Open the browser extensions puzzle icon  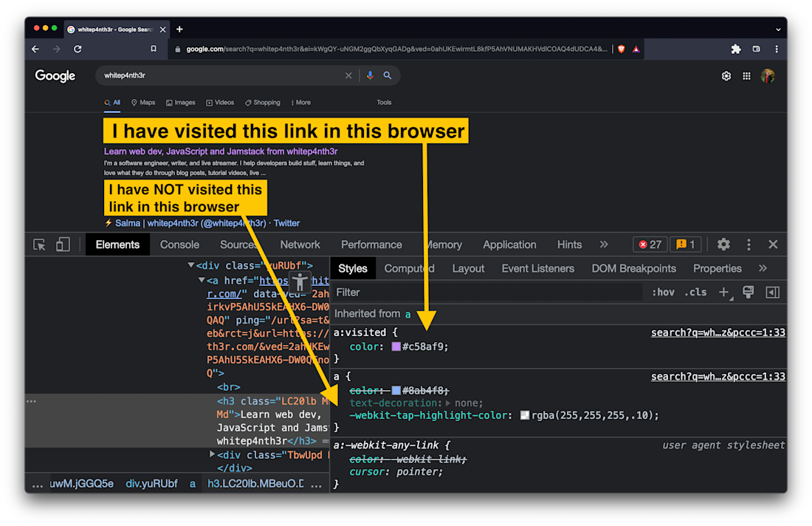coord(736,49)
